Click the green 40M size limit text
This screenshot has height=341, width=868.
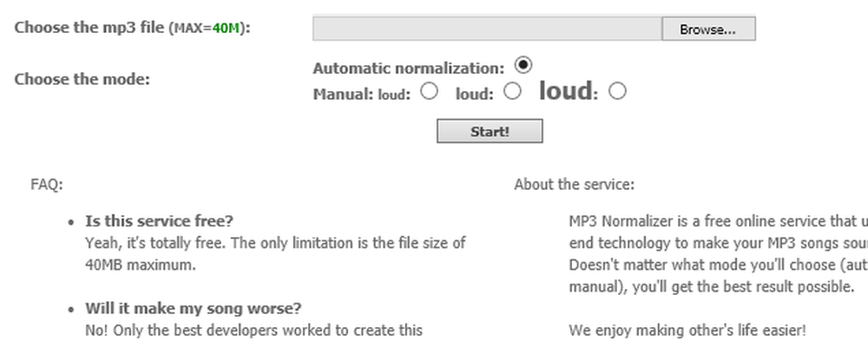coord(226,29)
